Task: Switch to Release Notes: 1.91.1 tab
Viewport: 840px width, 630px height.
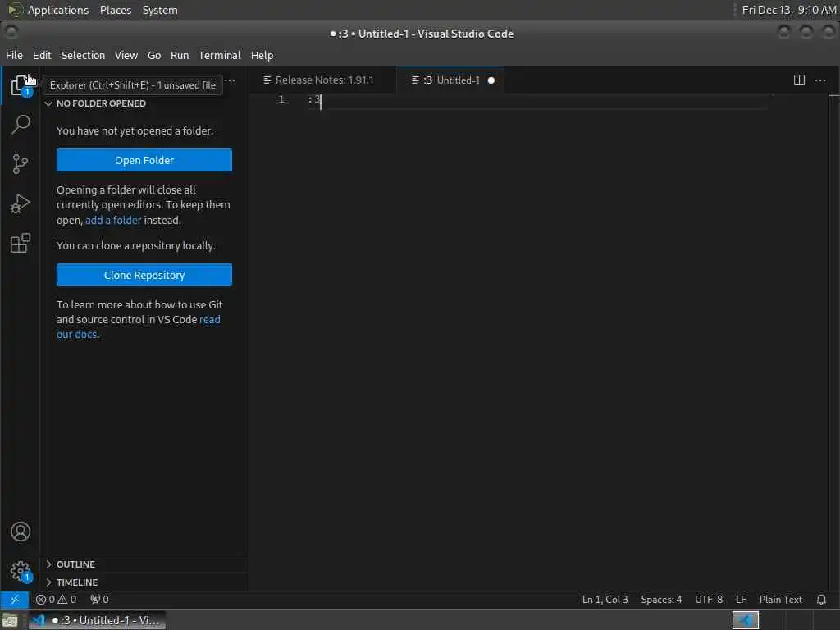Action: coord(323,80)
